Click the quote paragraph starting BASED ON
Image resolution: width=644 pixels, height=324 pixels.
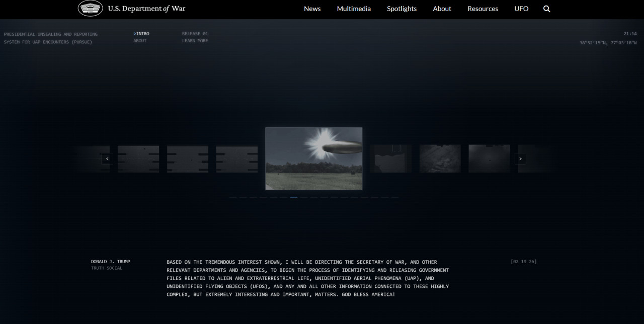[308, 278]
